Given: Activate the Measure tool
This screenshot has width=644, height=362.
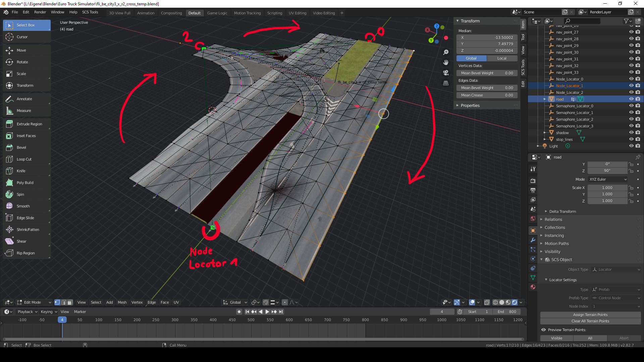Looking at the screenshot, I should coord(27,111).
